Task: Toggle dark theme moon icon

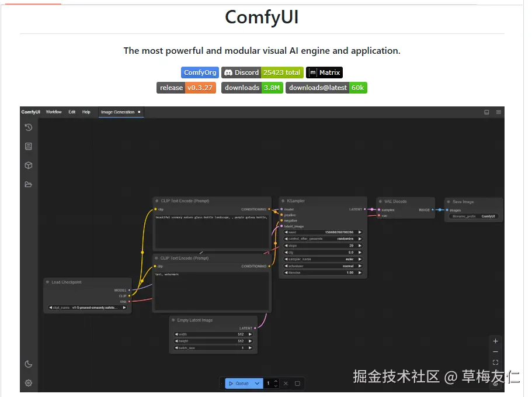Action: point(29,364)
